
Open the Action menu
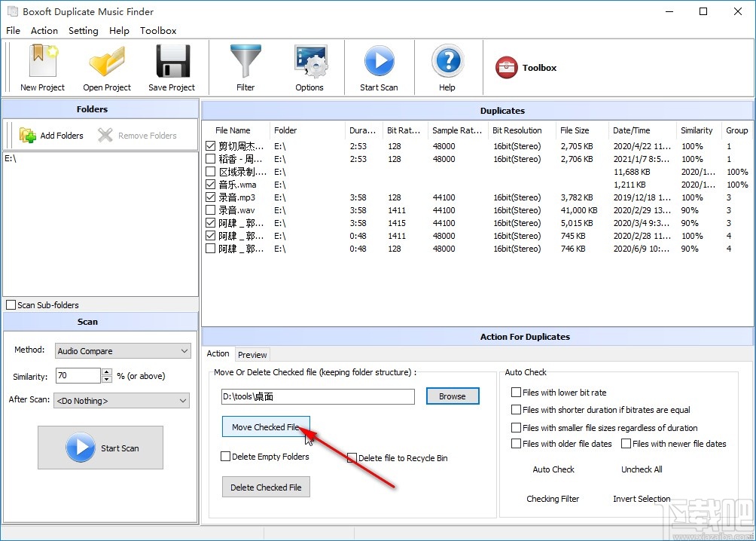click(x=44, y=30)
